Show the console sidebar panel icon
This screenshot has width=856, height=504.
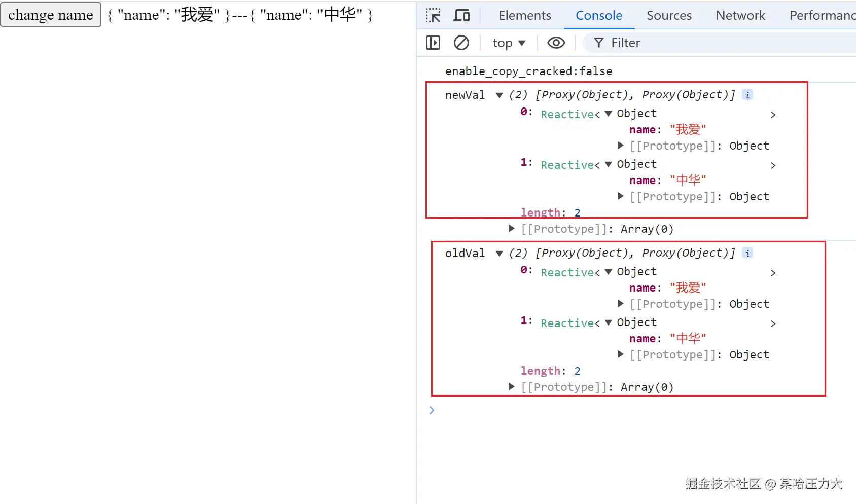[x=433, y=43]
